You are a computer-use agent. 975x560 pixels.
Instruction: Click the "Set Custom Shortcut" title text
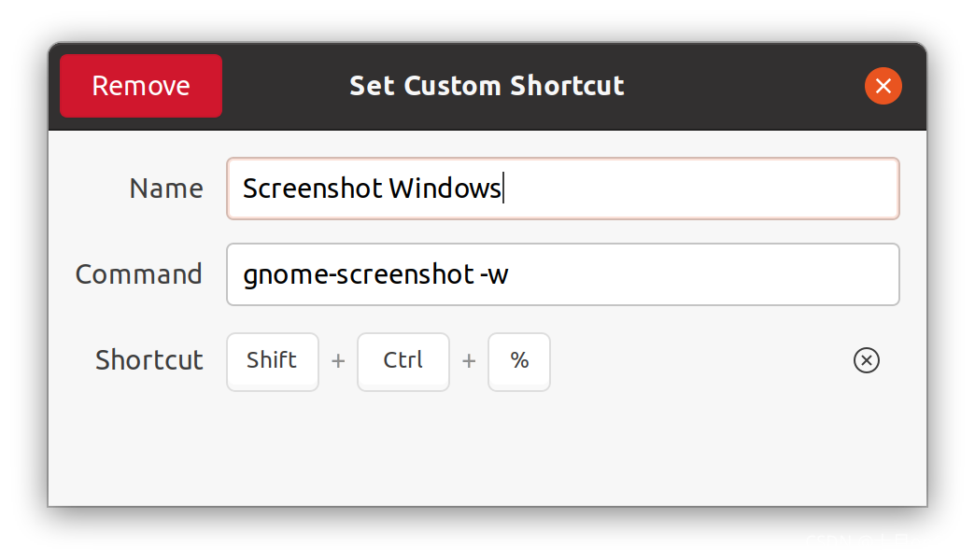487,86
